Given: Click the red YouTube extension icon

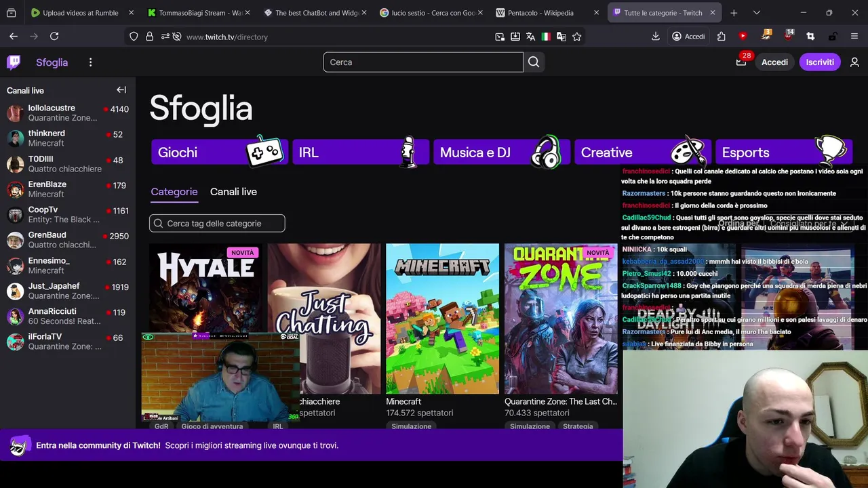Looking at the screenshot, I should tap(743, 37).
